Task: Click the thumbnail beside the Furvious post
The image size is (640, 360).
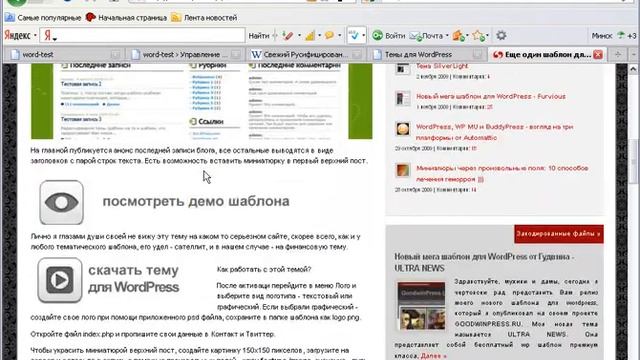Action: [x=403, y=98]
